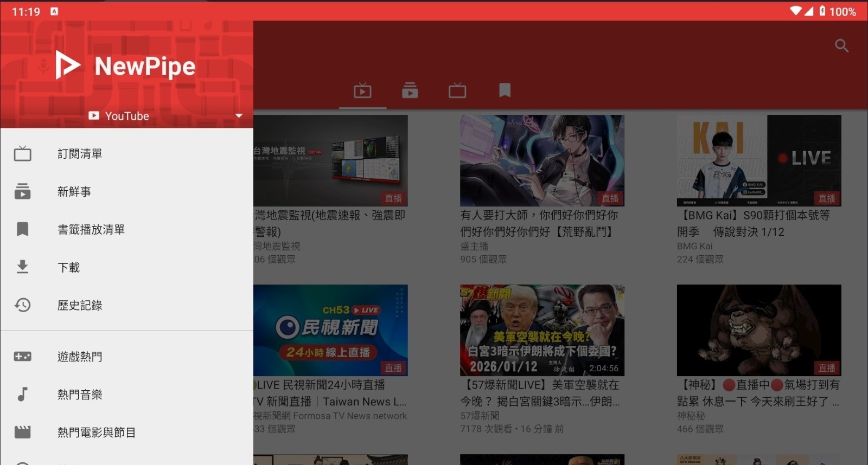The image size is (868, 465).
Task: Open the 民視新聞 24小時 thumbnail
Action: pyautogui.click(x=330, y=330)
